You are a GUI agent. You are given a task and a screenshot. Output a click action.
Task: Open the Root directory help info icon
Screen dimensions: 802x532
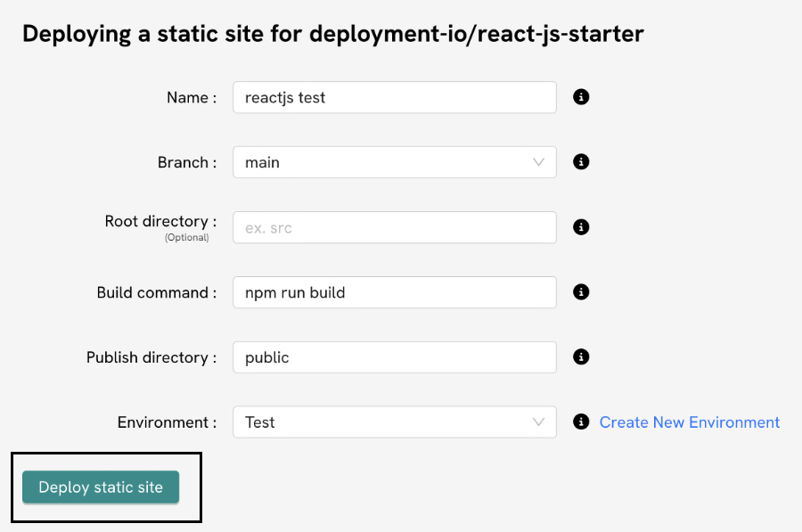(581, 226)
